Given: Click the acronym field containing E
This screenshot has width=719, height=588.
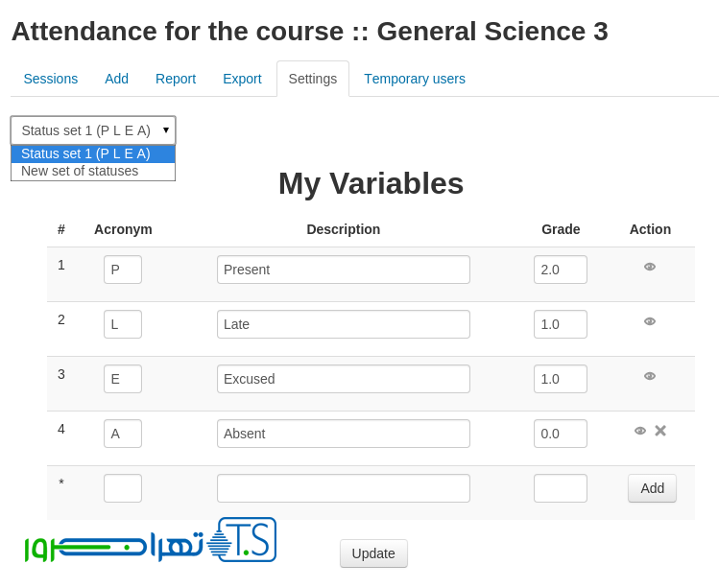Looking at the screenshot, I should tap(122, 379).
